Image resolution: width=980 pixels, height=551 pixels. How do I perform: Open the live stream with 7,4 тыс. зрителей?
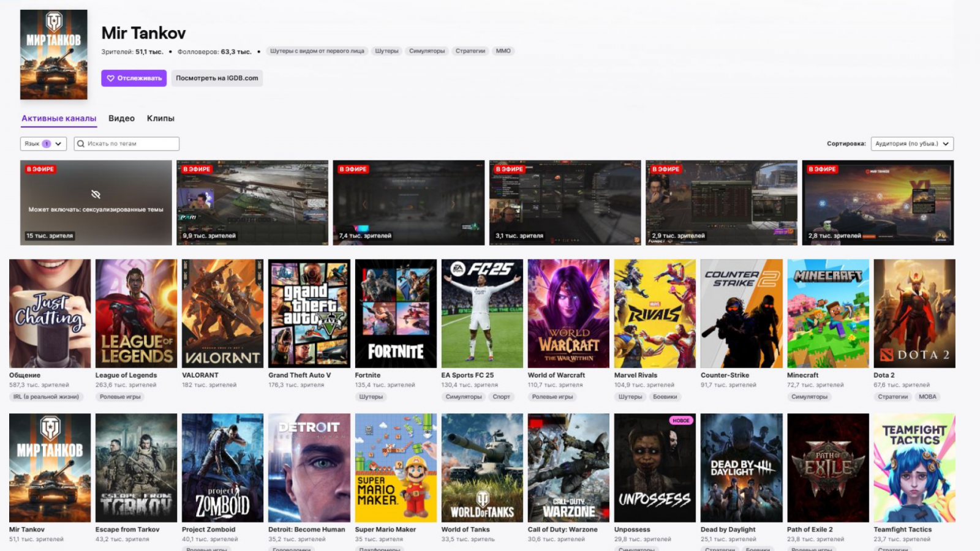pyautogui.click(x=409, y=203)
